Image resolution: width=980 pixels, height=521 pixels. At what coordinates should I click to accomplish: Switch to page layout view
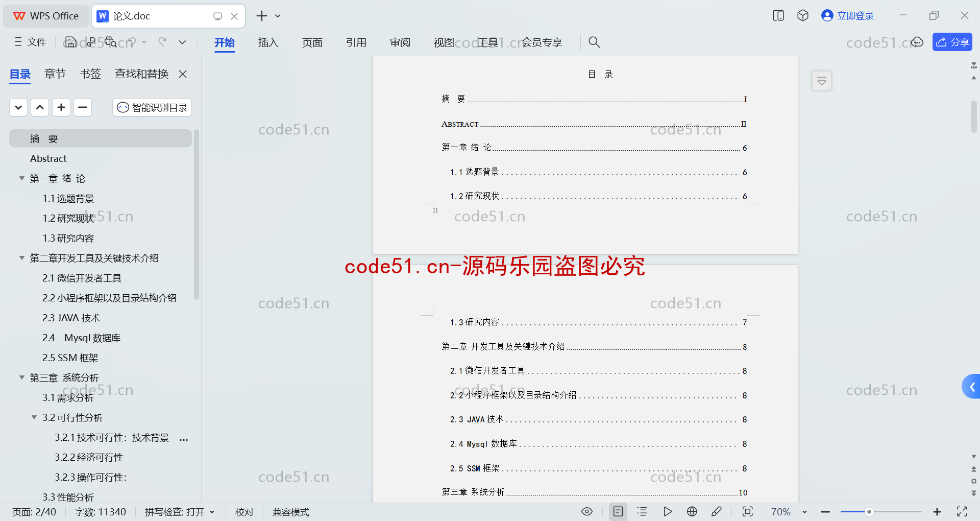click(618, 511)
